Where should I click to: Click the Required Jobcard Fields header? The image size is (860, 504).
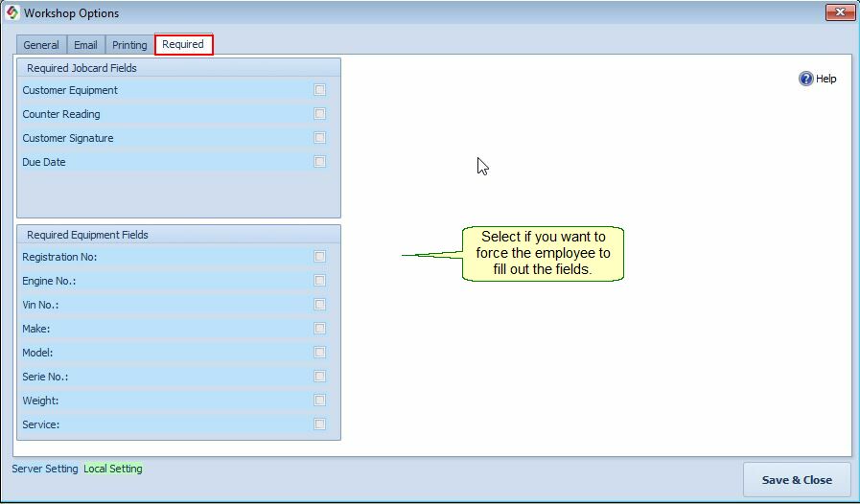[x=81, y=68]
